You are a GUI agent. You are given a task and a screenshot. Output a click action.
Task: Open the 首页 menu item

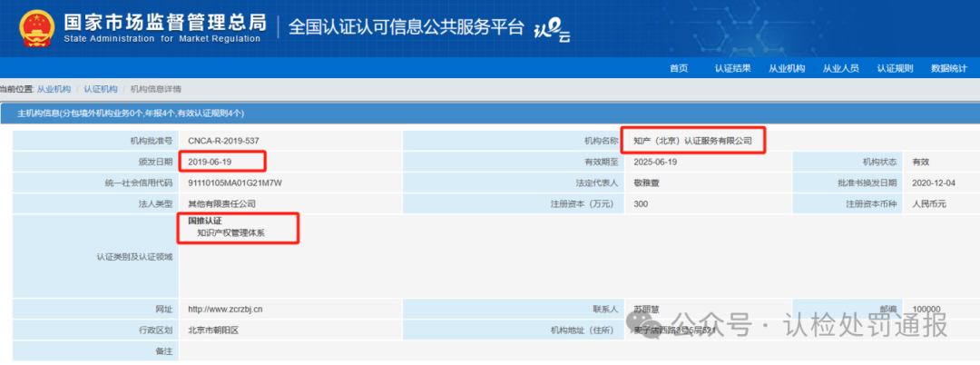(x=679, y=69)
